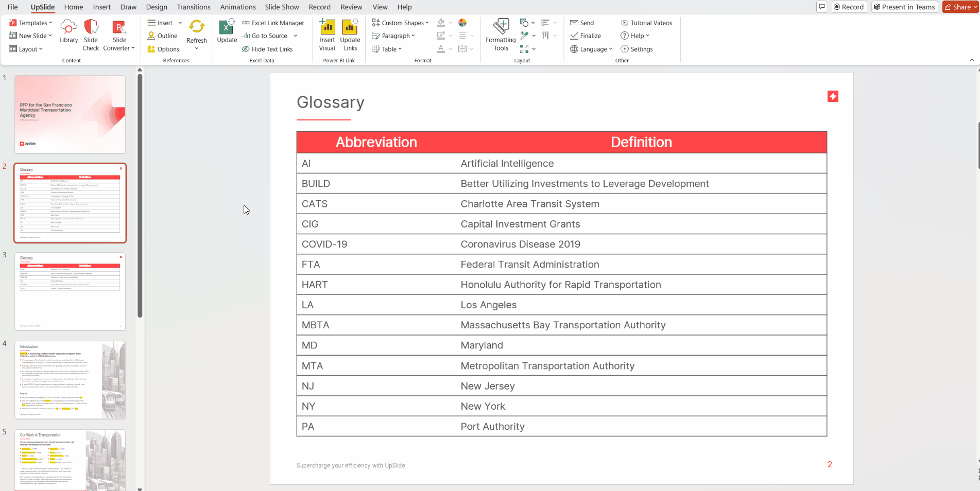This screenshot has height=491, width=980.
Task: Click the text alignment lines icon
Action: [x=462, y=36]
